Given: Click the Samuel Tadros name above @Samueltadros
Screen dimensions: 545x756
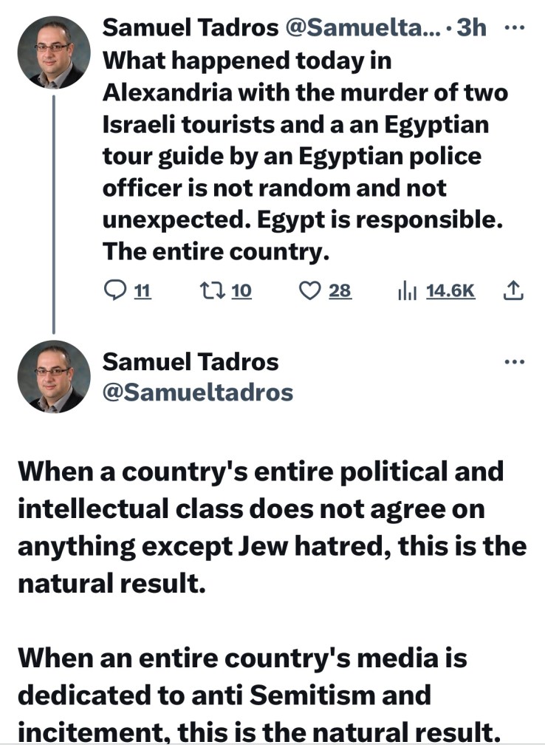Looking at the screenshot, I should pos(191,362).
